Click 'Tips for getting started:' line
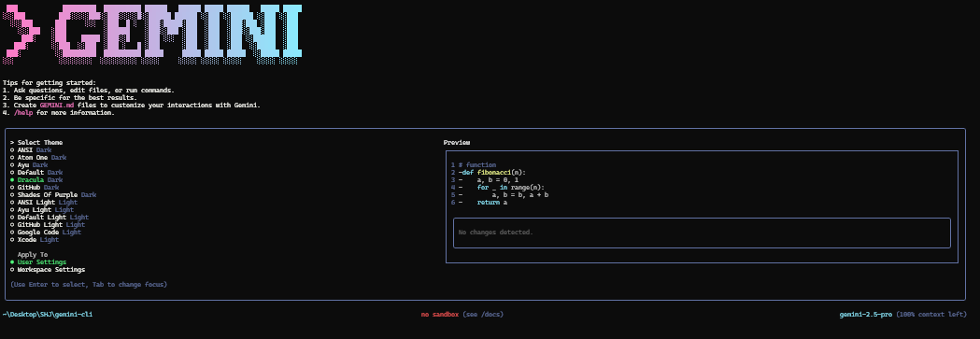 coord(50,83)
